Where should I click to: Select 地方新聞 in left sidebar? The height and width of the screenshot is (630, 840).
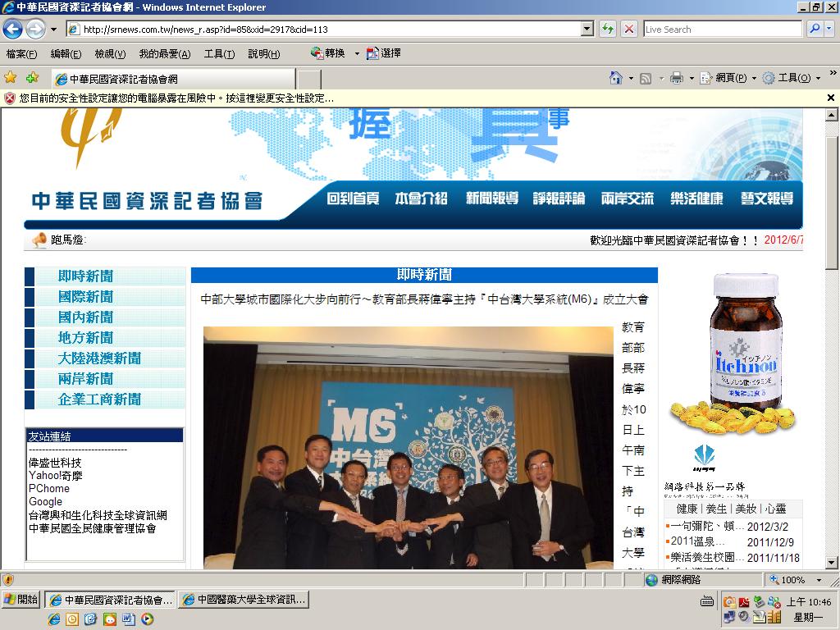pos(85,338)
